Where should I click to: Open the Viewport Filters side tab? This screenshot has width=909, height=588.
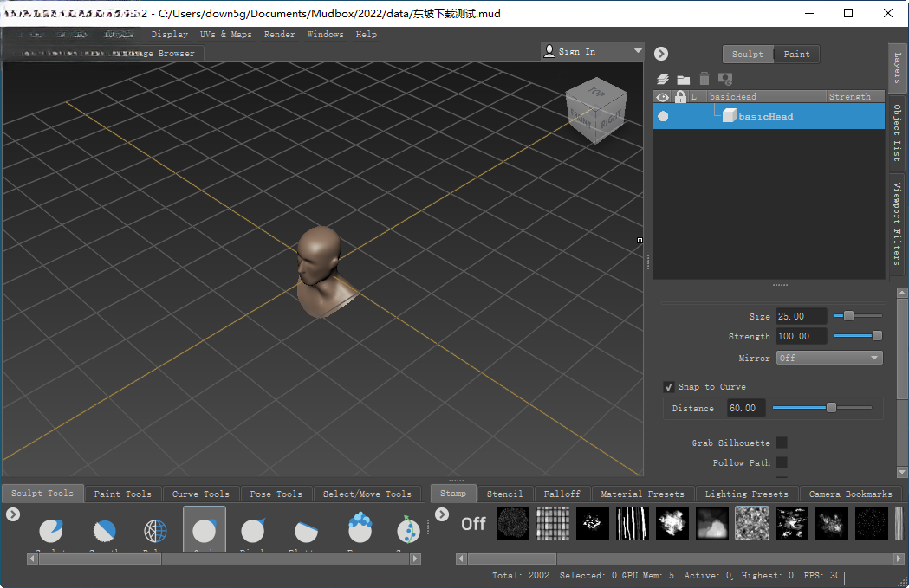897,223
